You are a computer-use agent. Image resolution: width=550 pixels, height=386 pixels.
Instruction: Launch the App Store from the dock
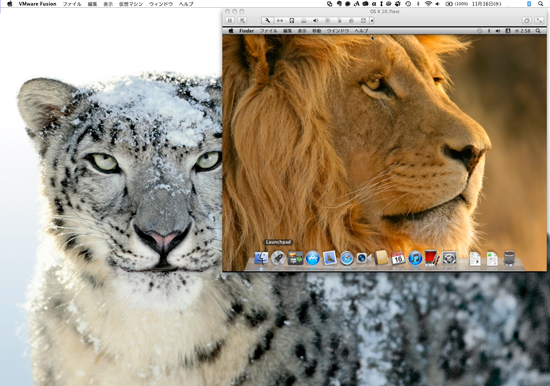pos(312,258)
